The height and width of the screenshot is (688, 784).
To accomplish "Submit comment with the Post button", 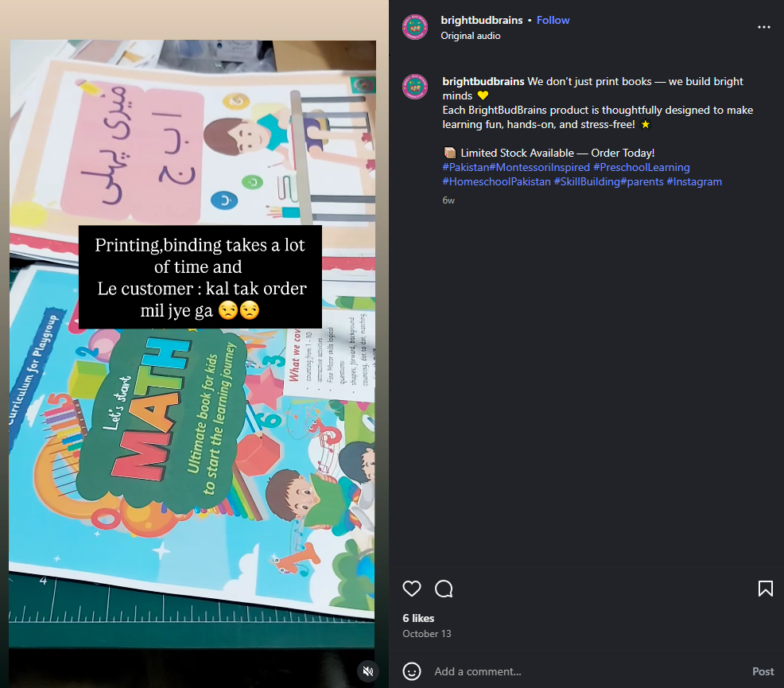I will (763, 671).
